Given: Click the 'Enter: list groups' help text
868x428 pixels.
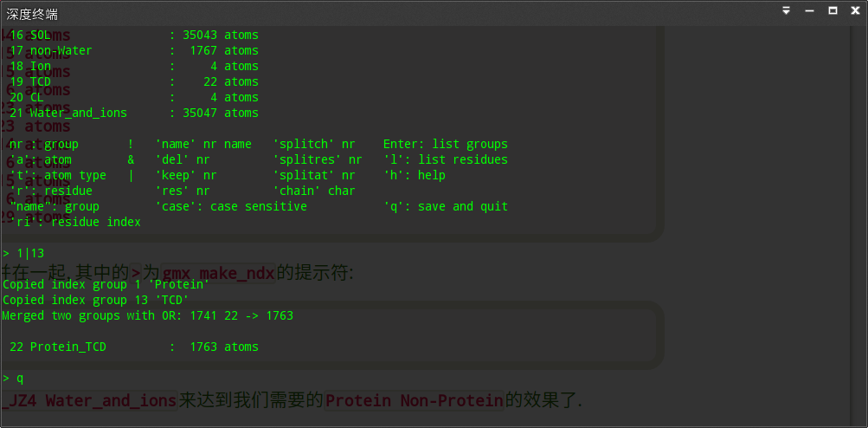Looking at the screenshot, I should pyautogui.click(x=446, y=144).
